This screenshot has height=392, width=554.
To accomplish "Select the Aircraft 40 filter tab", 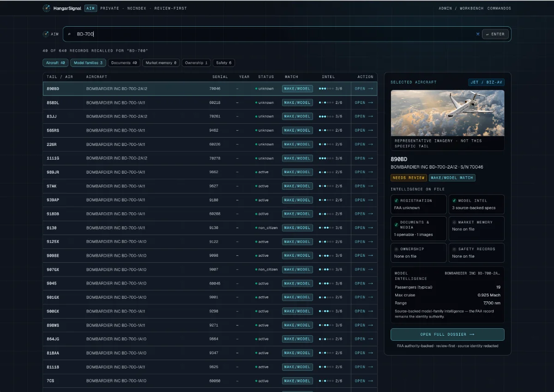I will coord(55,63).
